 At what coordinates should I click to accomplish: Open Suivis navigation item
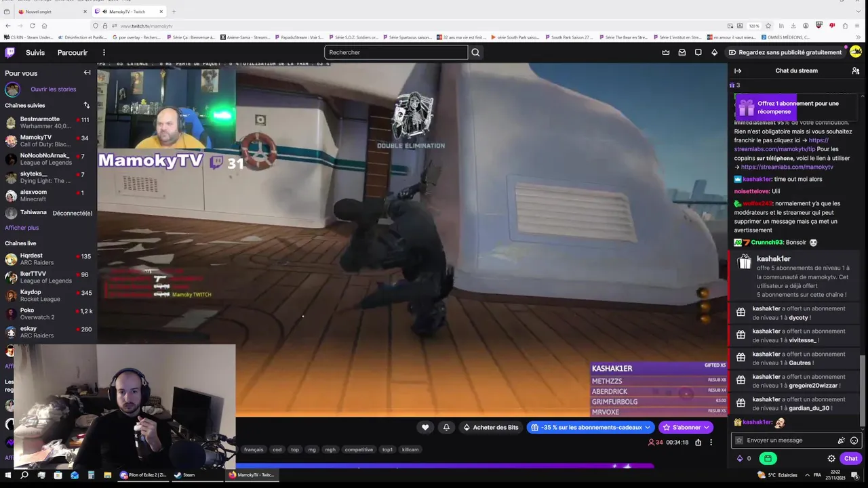coord(35,52)
